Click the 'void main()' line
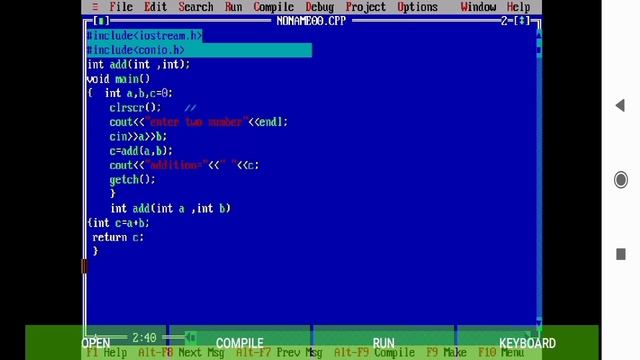 [x=118, y=79]
